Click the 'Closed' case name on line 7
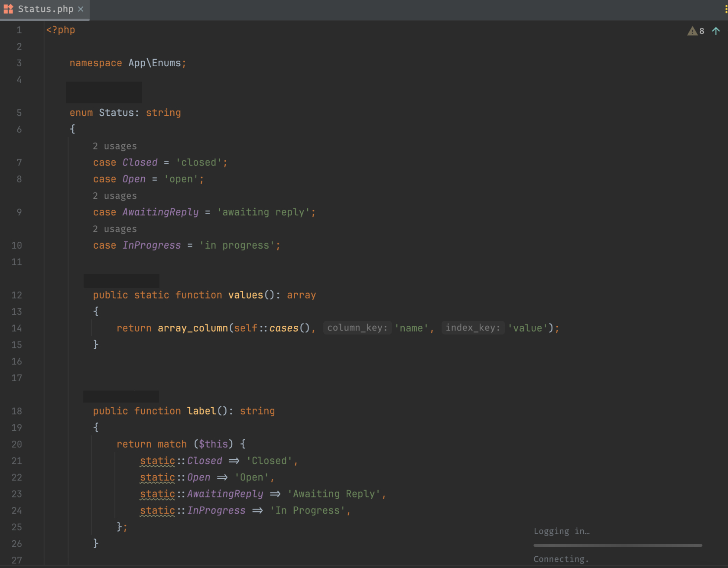This screenshot has width=728, height=568. point(140,162)
